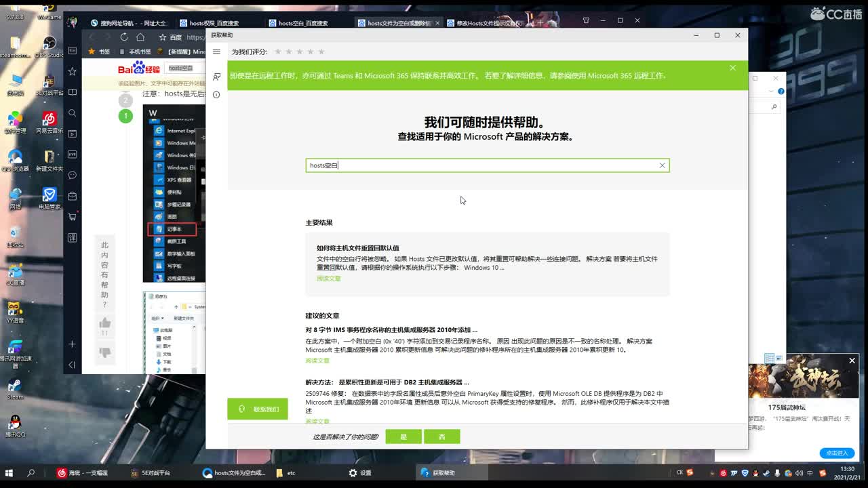Click 阅读文章 under the IMS article
This screenshot has height=488, width=868.
317,361
